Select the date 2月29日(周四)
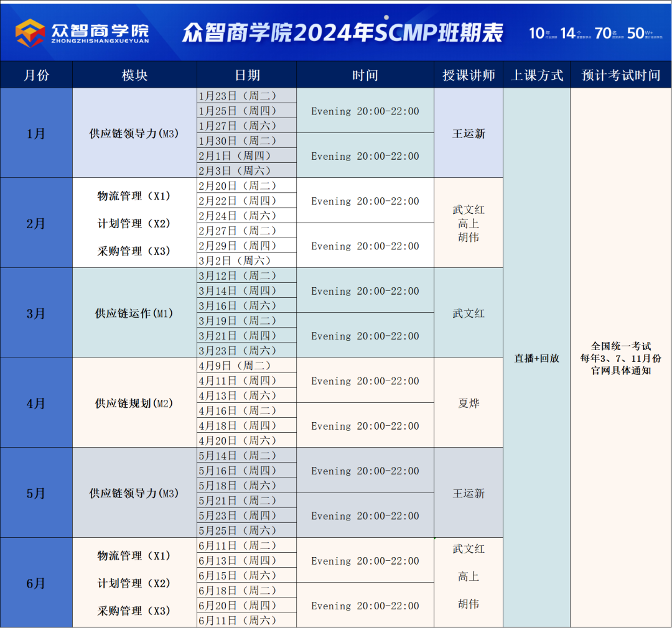The width and height of the screenshot is (672, 628). click(x=247, y=246)
